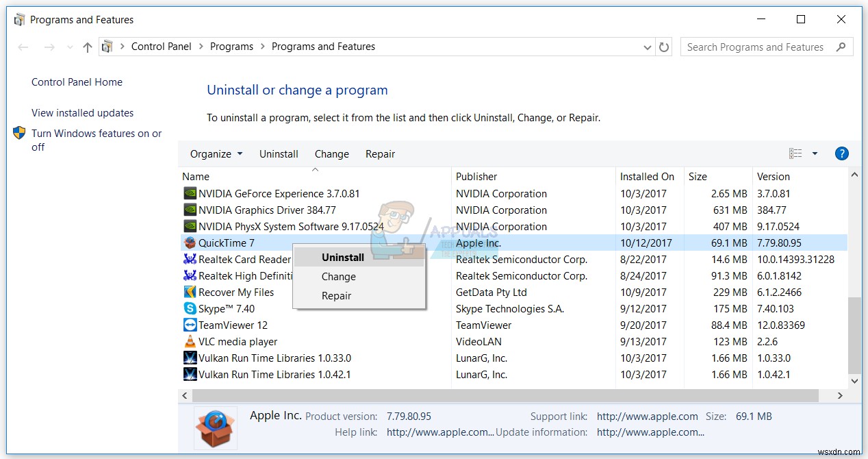Click the Help question mark icon
The width and height of the screenshot is (868, 459).
pos(841,153)
